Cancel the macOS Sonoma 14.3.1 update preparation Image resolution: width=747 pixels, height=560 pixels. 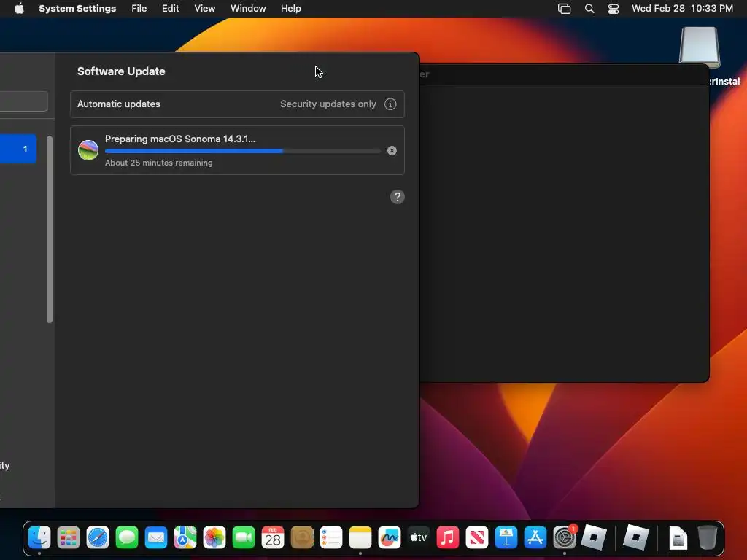click(x=392, y=150)
